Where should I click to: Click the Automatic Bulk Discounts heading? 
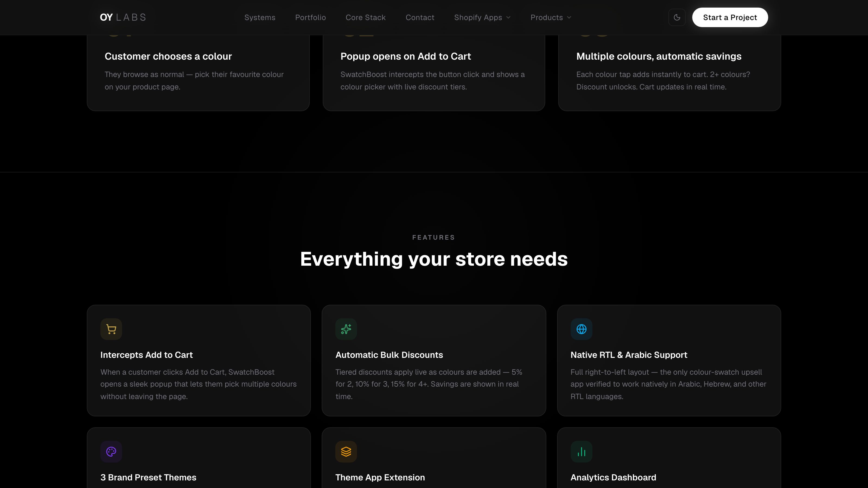[389, 355]
